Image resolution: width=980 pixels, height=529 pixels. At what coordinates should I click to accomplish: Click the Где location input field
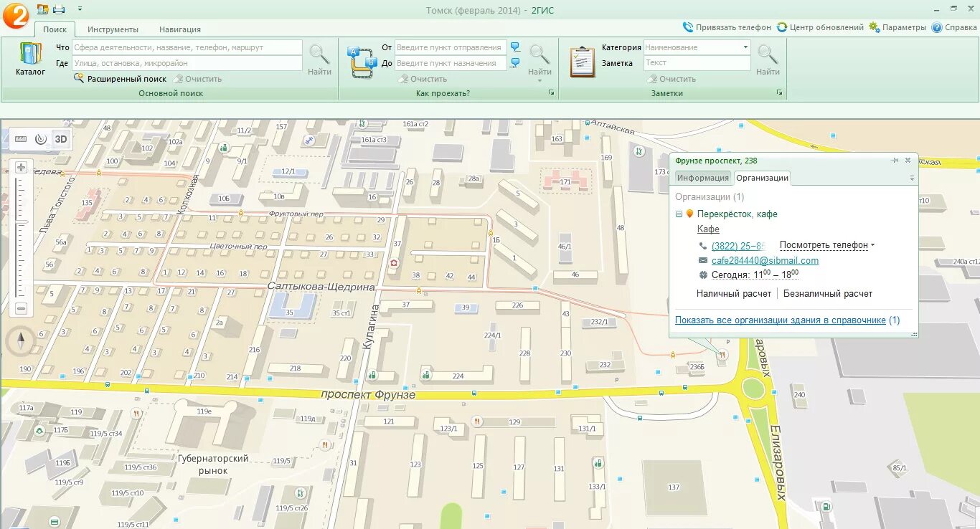point(187,63)
